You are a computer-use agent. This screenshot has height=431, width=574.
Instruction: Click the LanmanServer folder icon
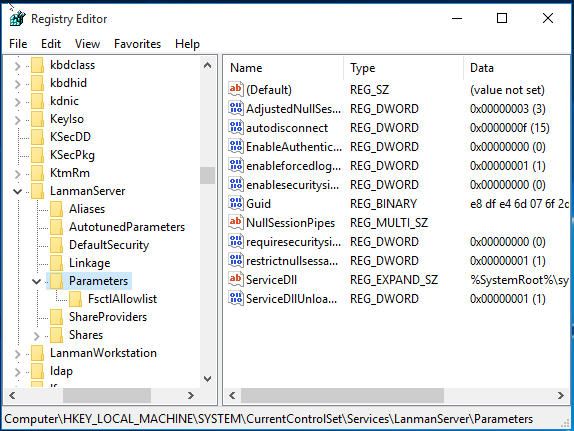pos(37,191)
